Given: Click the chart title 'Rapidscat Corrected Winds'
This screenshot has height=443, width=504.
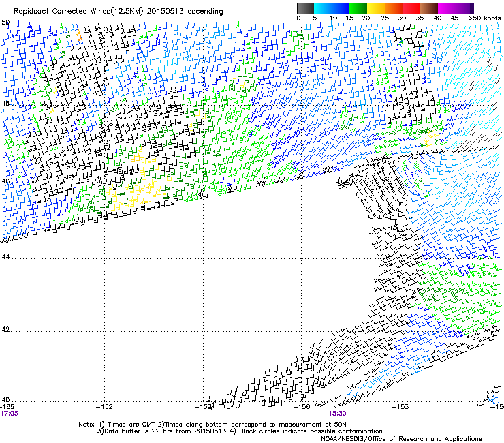Looking at the screenshot, I should click(63, 12).
